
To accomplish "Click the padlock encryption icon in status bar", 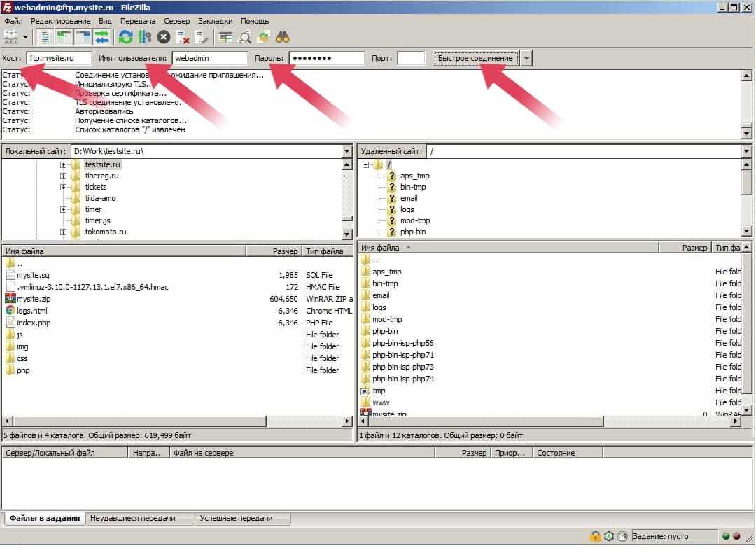I will [x=596, y=535].
